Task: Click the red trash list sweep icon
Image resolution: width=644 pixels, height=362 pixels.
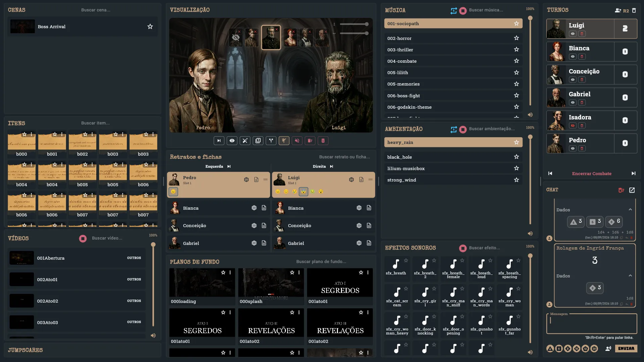Action: tap(310, 141)
